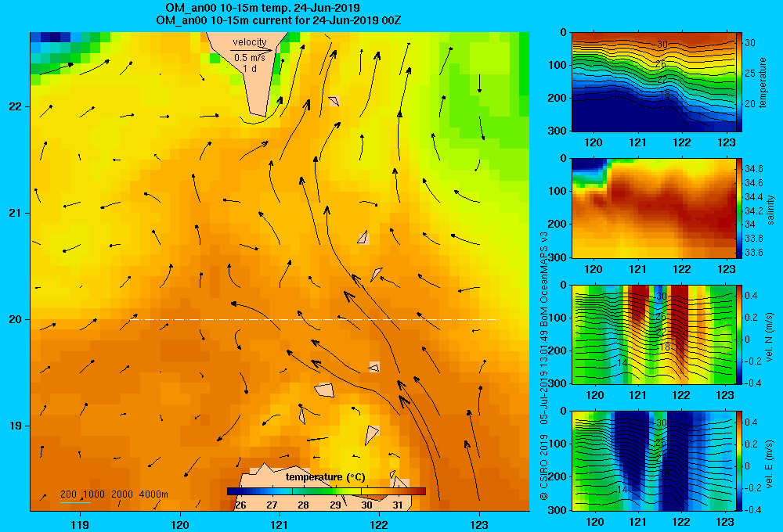
Task: Click the 'velocity' legend label
Action: tap(250, 42)
